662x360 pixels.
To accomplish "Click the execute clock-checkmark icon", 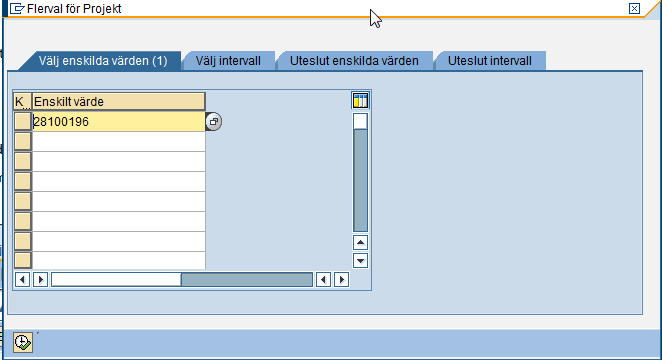I will pos(23,342).
